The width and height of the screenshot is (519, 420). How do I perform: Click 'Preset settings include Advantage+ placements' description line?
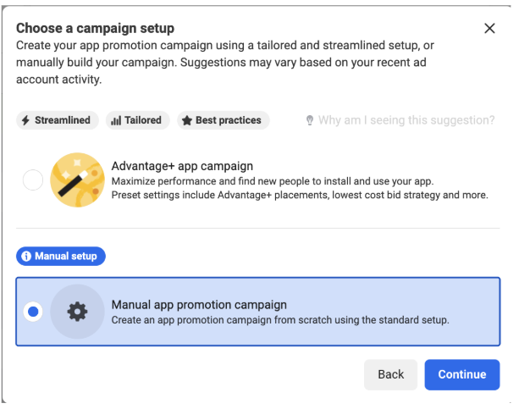(300, 195)
